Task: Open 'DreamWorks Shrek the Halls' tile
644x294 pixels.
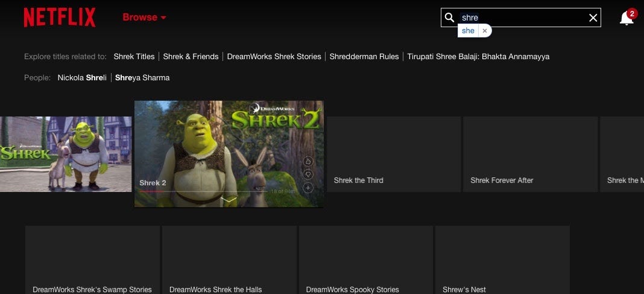Action: pyautogui.click(x=229, y=260)
